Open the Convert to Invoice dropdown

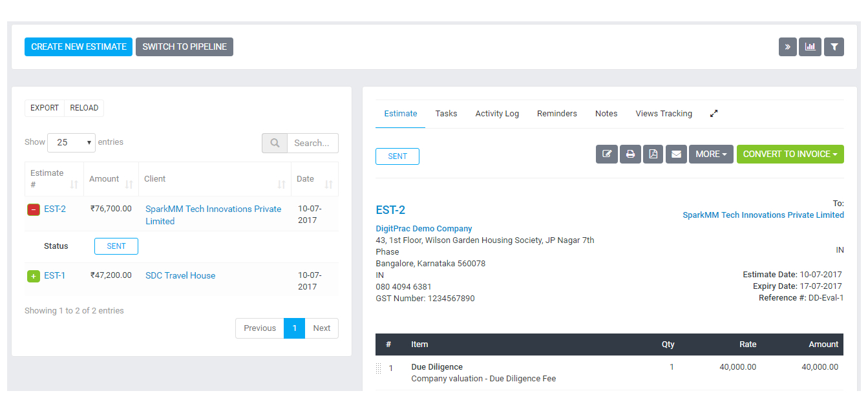(x=790, y=154)
